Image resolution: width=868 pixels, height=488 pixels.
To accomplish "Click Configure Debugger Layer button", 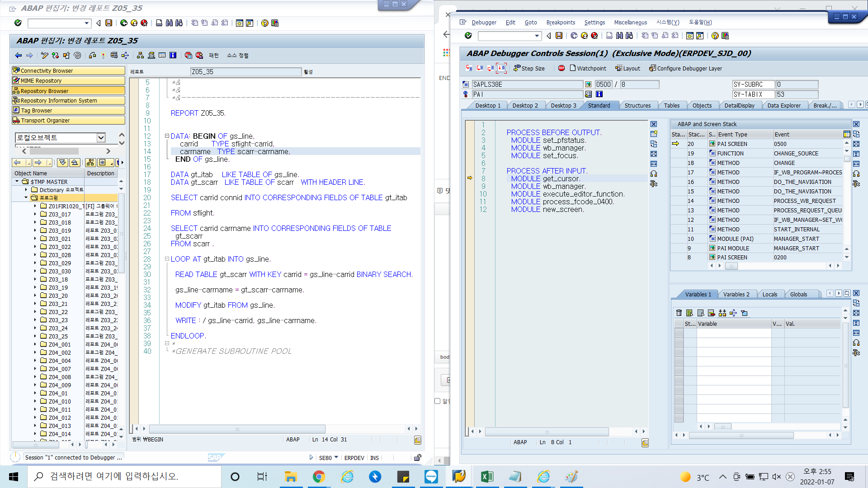I will [685, 68].
